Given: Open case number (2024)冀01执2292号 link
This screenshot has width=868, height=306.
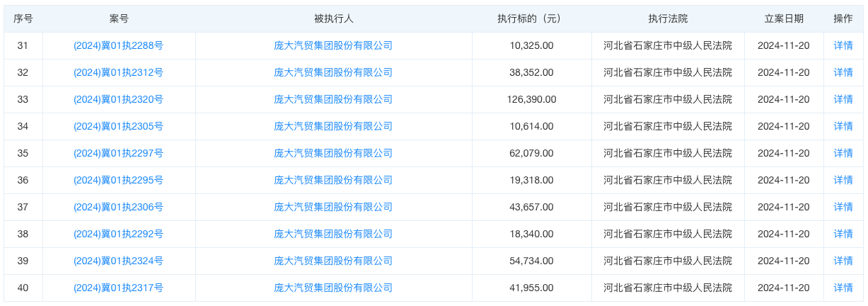Looking at the screenshot, I should (119, 234).
